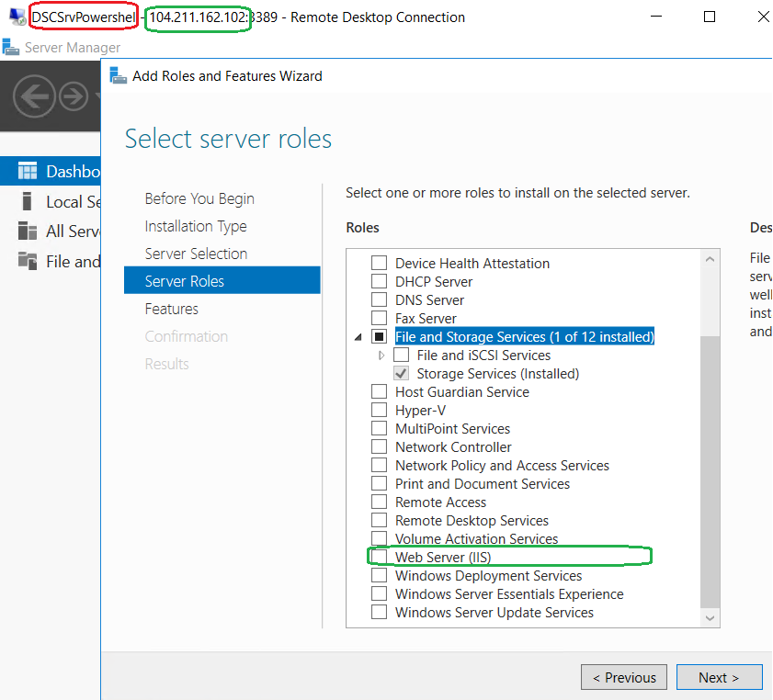Select the Remote Desktop Services role row
This screenshot has width=773, height=700.
(472, 521)
